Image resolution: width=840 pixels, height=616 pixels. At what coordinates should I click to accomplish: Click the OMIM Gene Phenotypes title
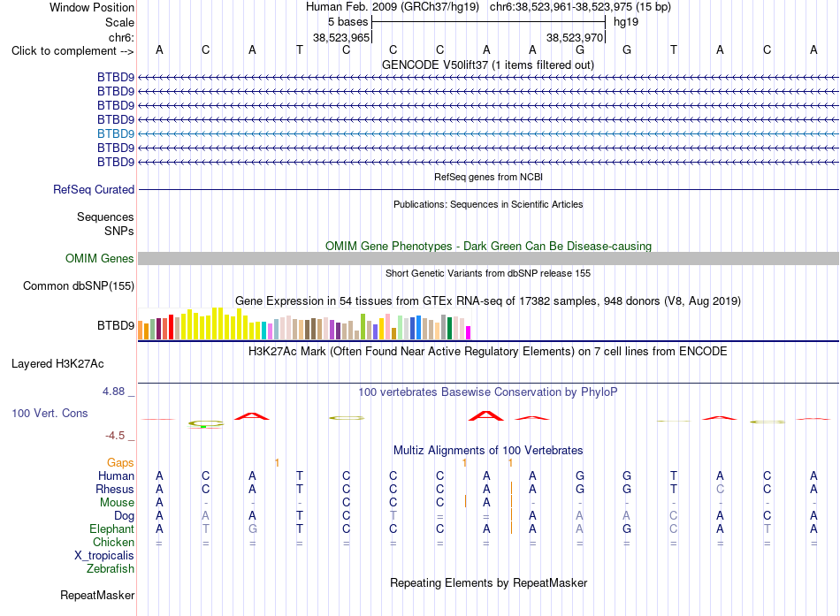pos(489,247)
